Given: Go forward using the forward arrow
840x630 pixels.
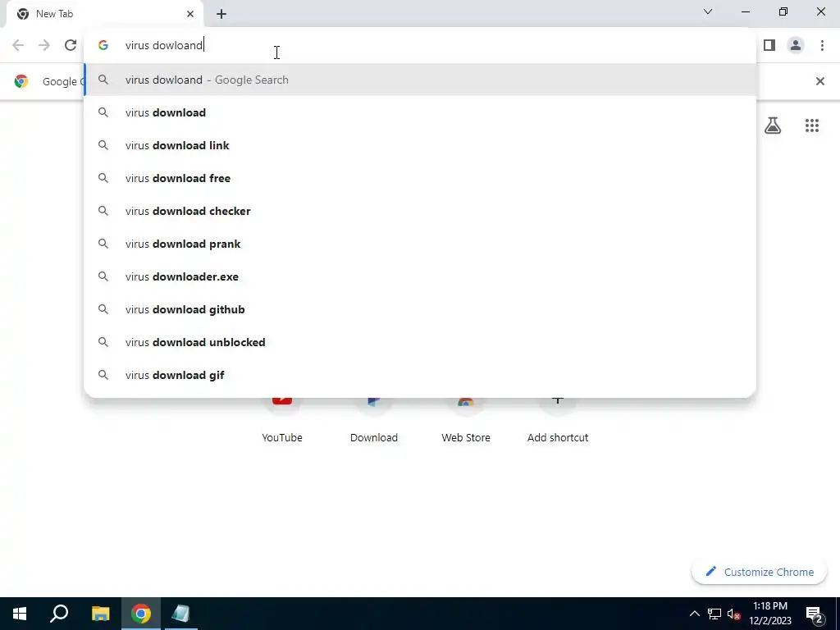Looking at the screenshot, I should click(x=44, y=46).
